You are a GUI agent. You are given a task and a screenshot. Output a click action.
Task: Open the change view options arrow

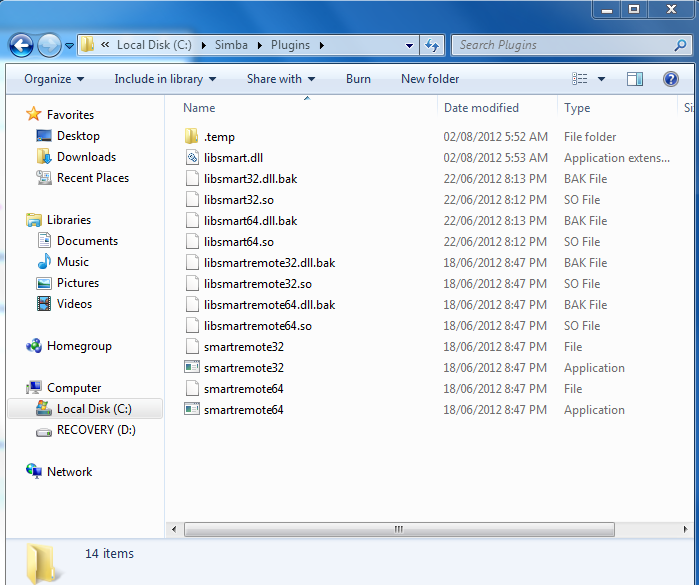coord(601,79)
